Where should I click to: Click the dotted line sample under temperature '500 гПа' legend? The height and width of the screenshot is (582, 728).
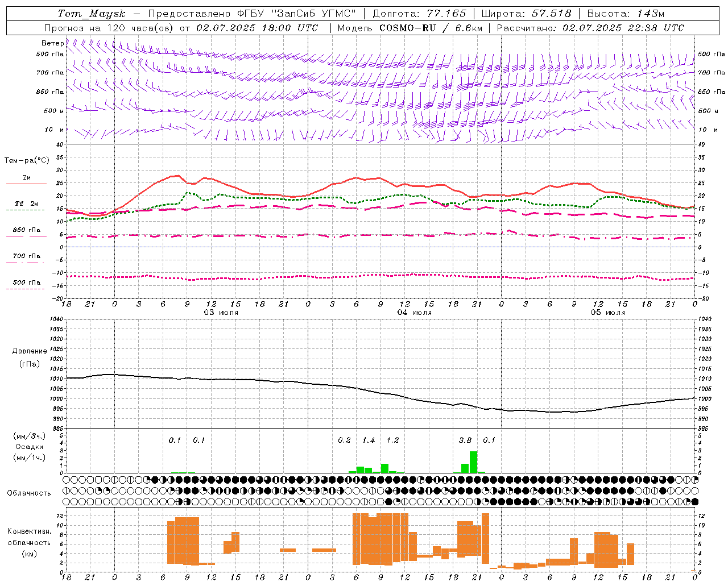[x=25, y=289]
